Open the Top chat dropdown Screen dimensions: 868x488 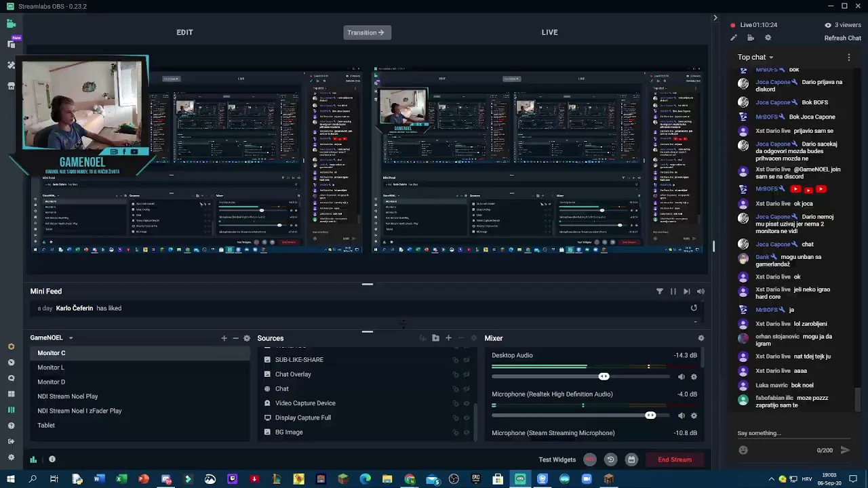click(755, 58)
